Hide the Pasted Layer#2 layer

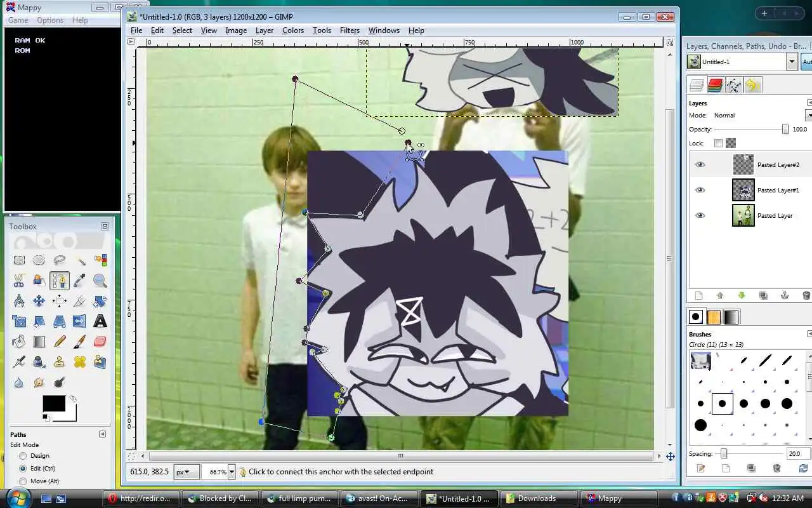coord(700,164)
